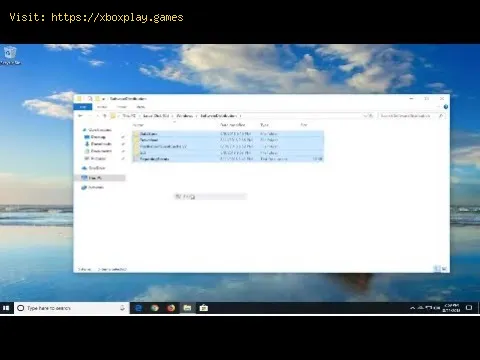Select the DataStore folder

click(228, 134)
